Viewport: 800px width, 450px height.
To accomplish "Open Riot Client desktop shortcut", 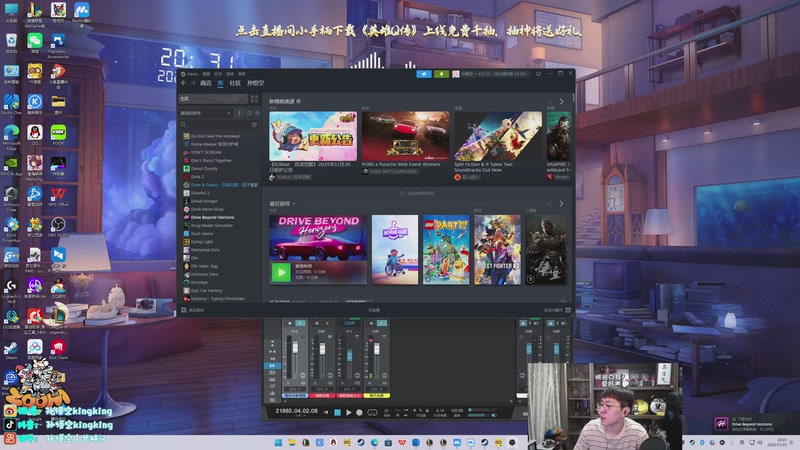I will click(58, 348).
